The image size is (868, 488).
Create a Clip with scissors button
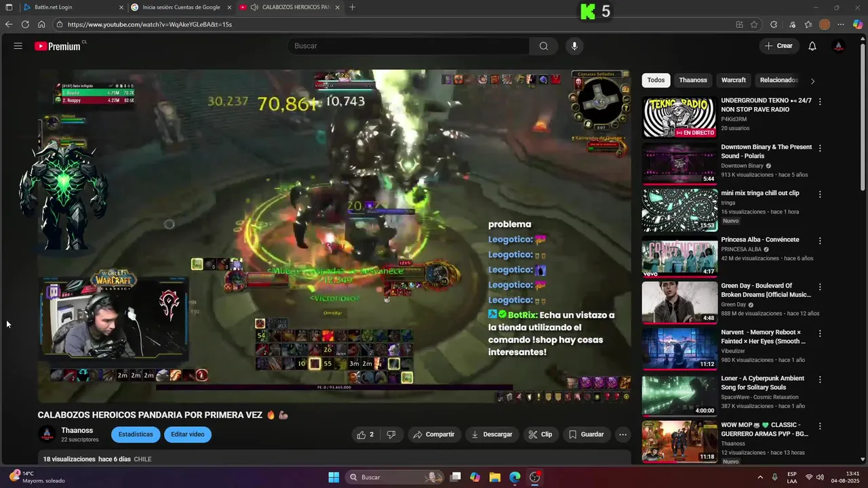click(540, 434)
